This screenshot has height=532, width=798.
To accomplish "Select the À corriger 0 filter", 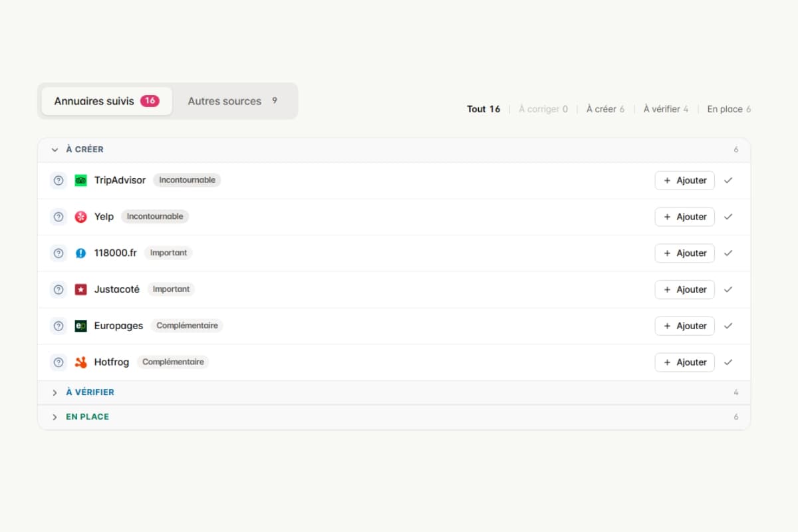I will (x=543, y=109).
